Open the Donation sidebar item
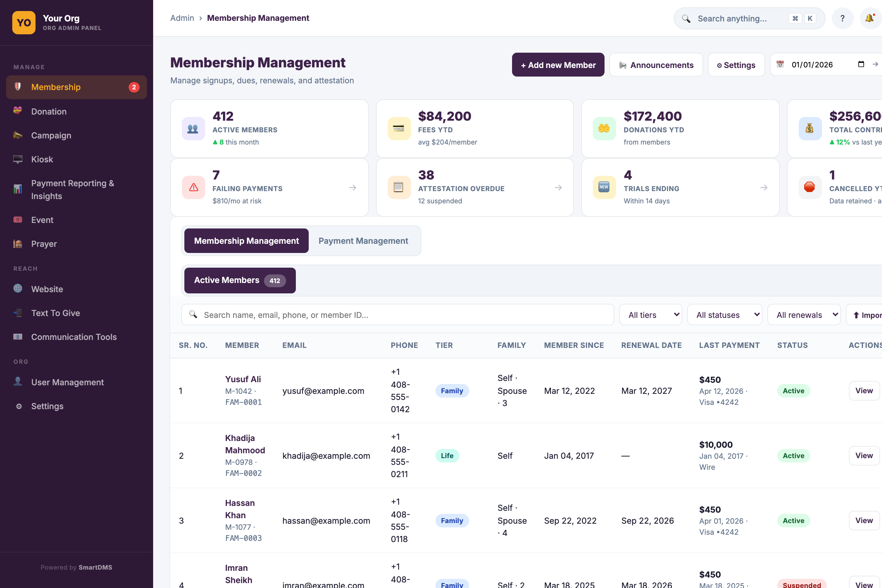The height and width of the screenshot is (588, 882). (x=77, y=111)
